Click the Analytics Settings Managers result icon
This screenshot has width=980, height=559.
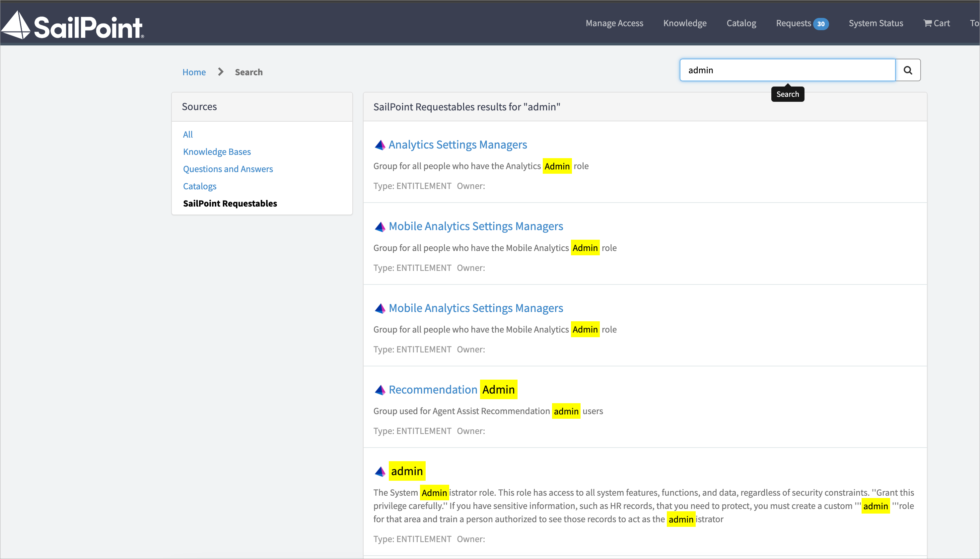pos(380,145)
